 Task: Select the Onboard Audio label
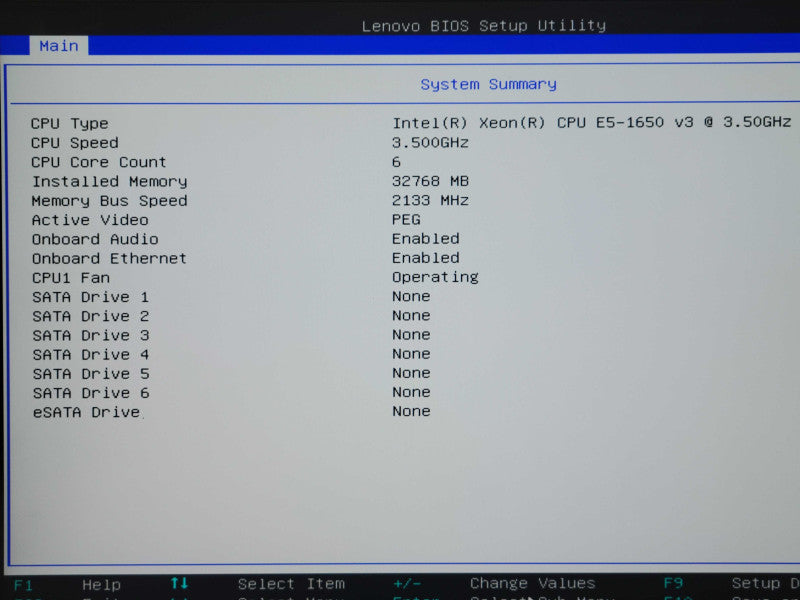(95, 239)
